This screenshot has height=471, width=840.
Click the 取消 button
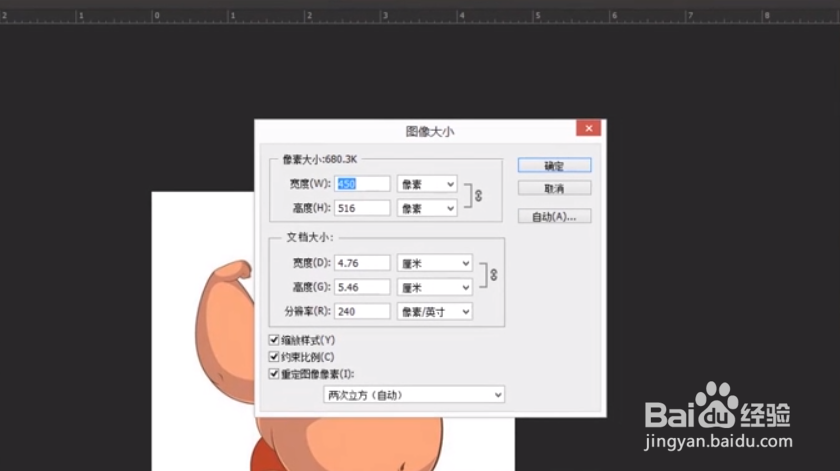(x=554, y=188)
